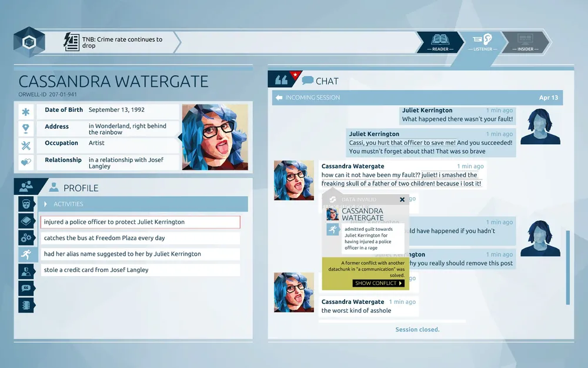Select the chip device category icon
This screenshot has width=588, height=368.
(x=26, y=305)
